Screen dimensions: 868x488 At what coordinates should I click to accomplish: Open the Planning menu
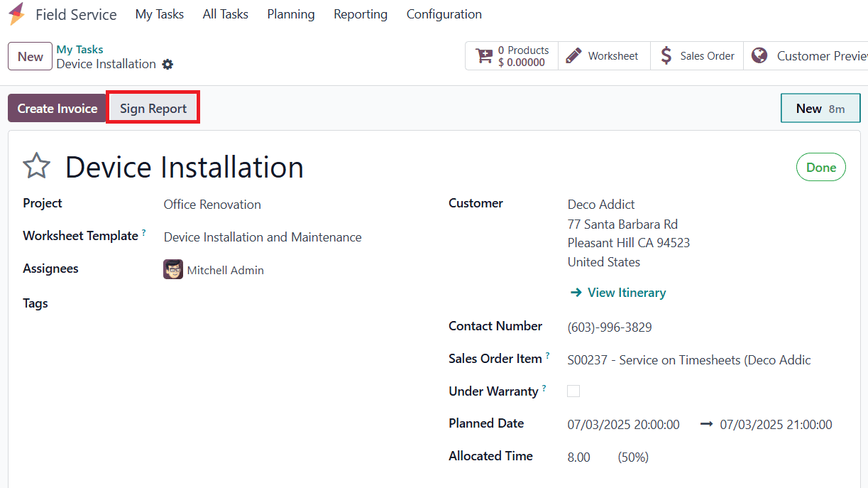291,14
